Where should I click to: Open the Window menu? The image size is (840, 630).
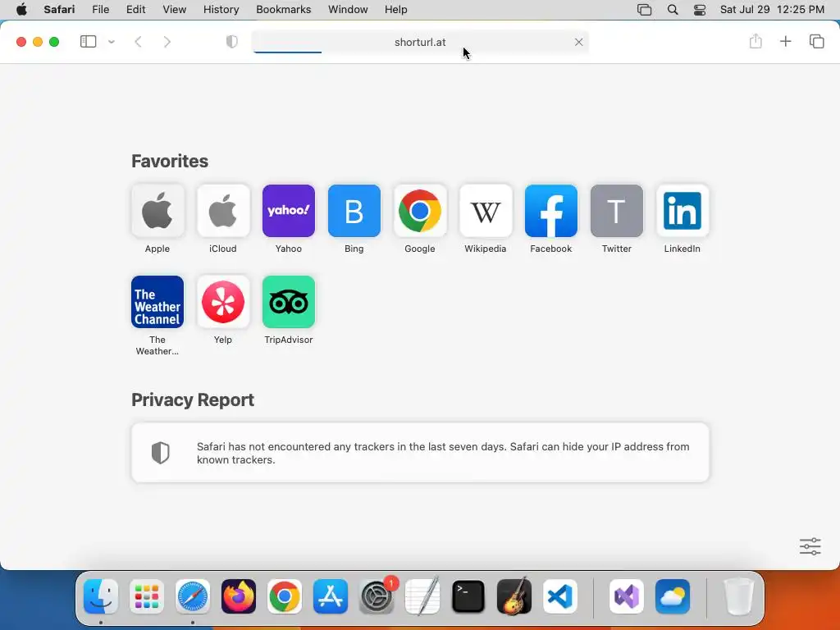coord(348,10)
